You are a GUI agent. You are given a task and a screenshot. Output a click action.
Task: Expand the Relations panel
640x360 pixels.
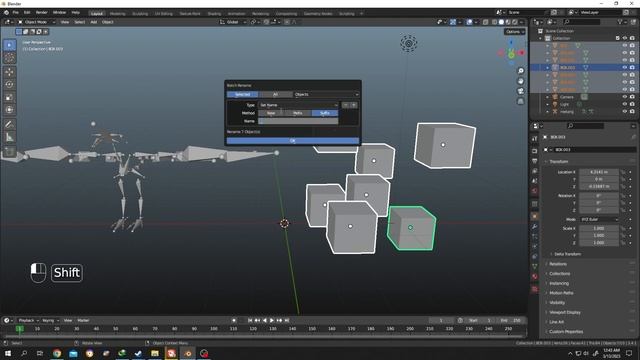click(x=558, y=264)
